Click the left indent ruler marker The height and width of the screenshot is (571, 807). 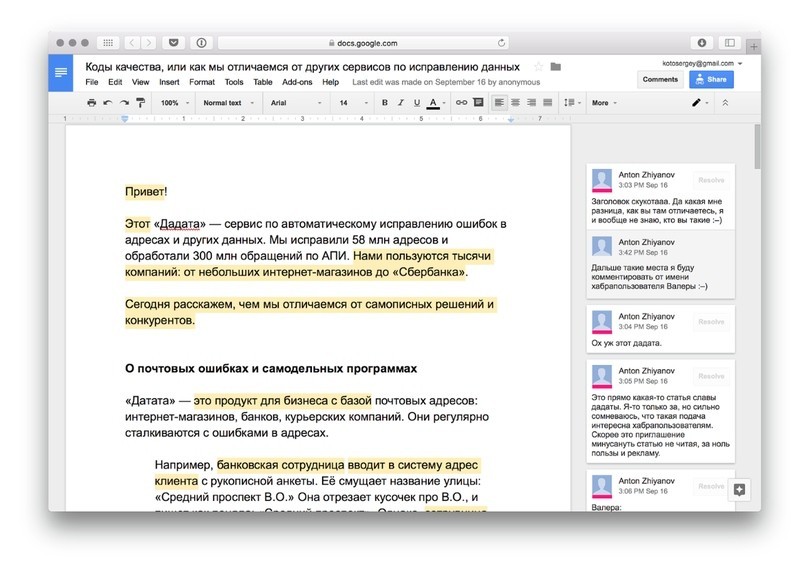click(x=125, y=119)
